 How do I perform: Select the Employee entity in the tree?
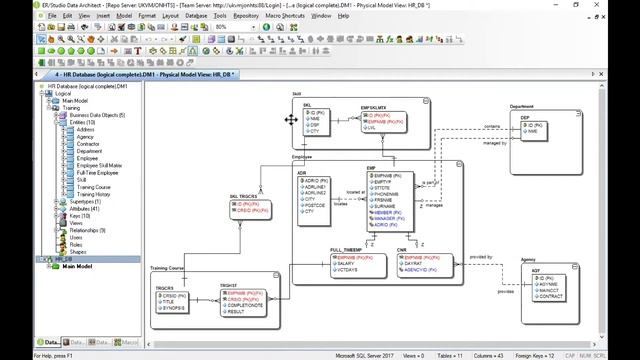pos(87,158)
